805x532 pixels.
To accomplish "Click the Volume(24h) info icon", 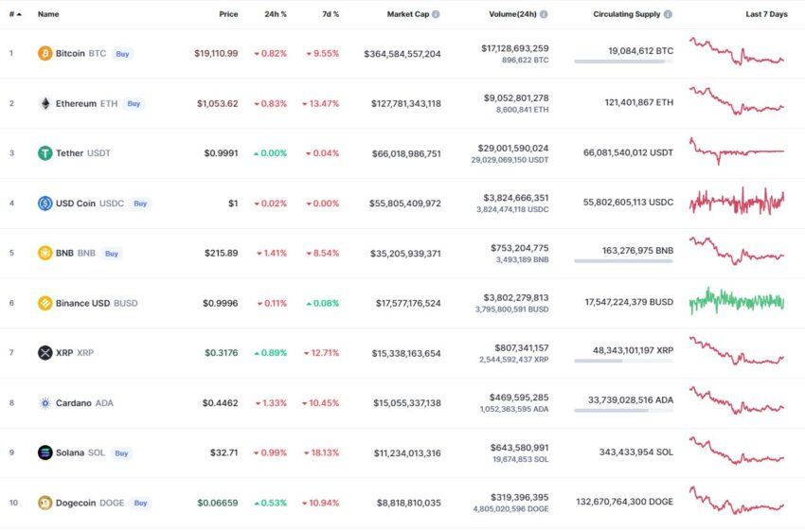I will pyautogui.click(x=544, y=14).
